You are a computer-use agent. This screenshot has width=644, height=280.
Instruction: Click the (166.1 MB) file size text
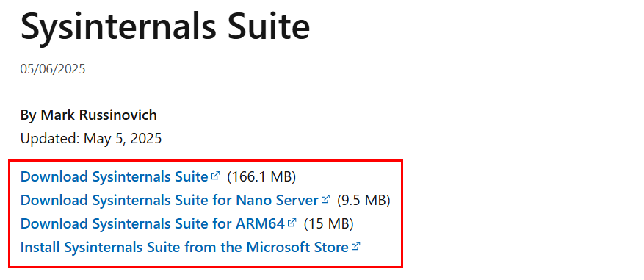click(x=261, y=177)
